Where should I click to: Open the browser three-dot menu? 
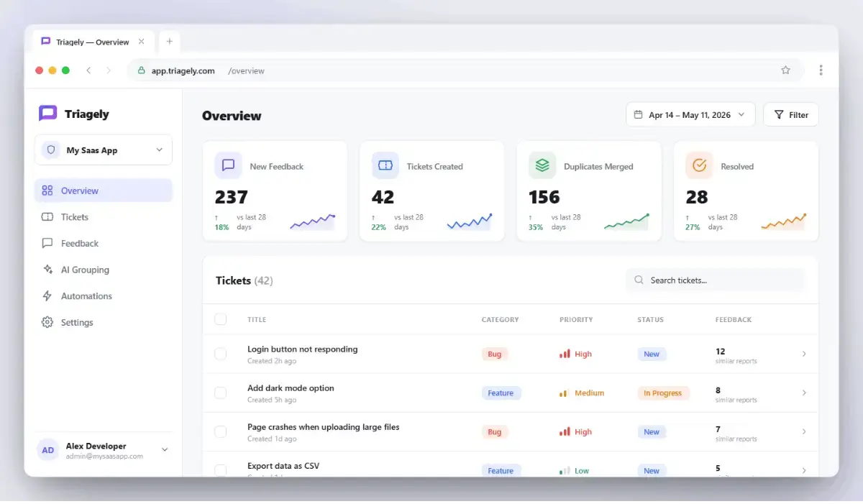[x=821, y=70]
